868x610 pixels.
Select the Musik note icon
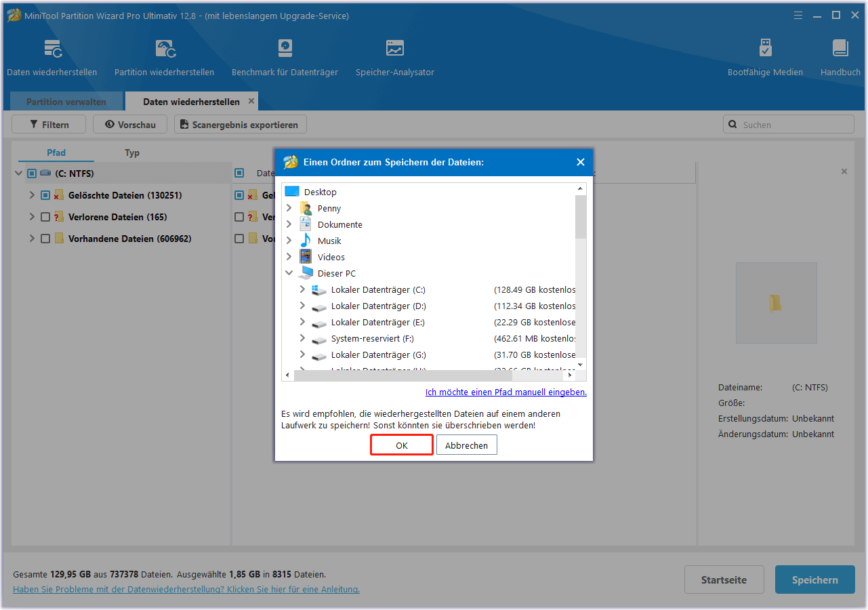click(306, 241)
